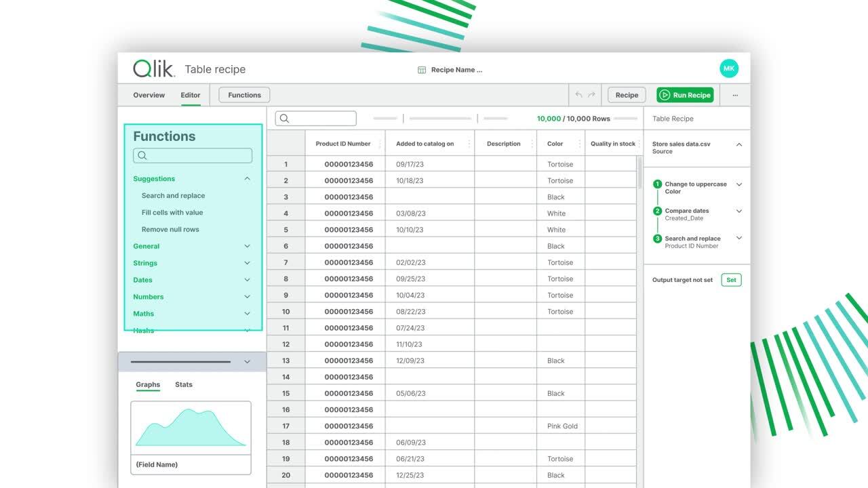
Task: Click the table icon beside Recipe Name
Action: [422, 70]
